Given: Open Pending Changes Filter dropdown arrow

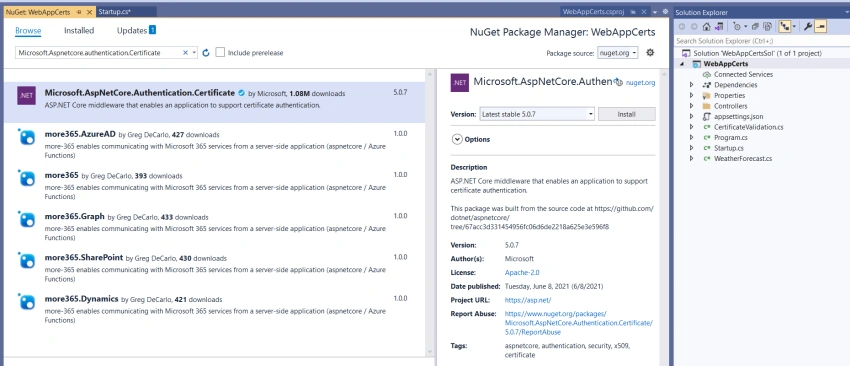Looking at the screenshot, I should 745,26.
